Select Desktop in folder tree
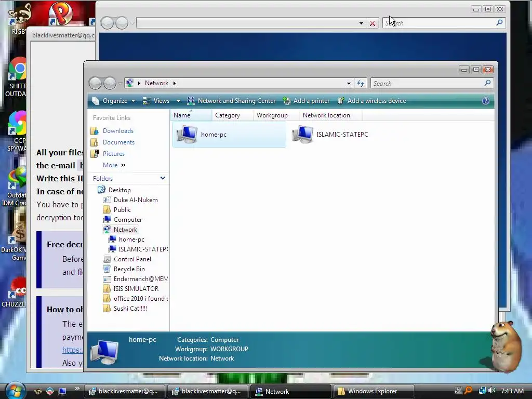 119,190
